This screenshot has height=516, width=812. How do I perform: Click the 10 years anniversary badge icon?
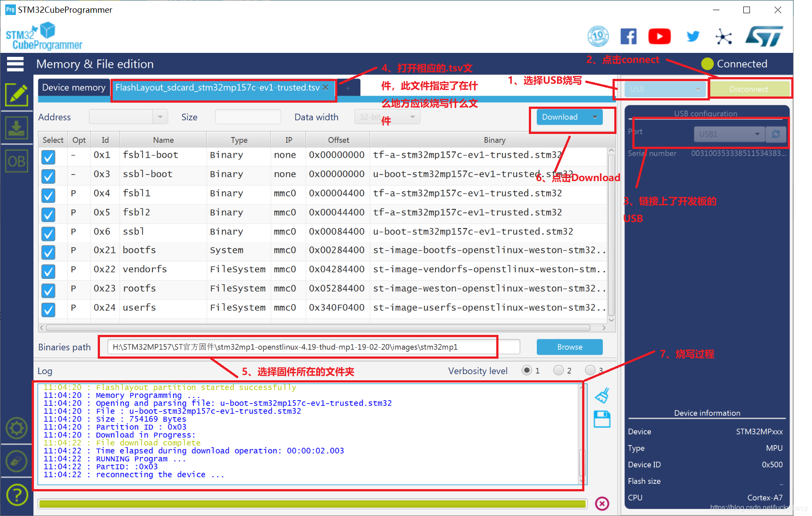[598, 36]
